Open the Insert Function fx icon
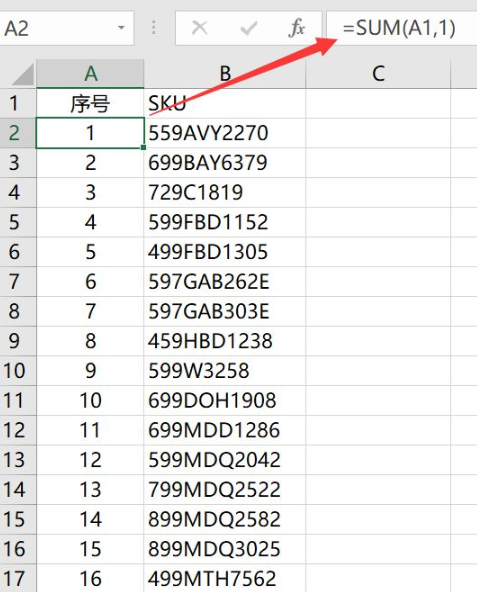This screenshot has width=477, height=592. pos(296,28)
